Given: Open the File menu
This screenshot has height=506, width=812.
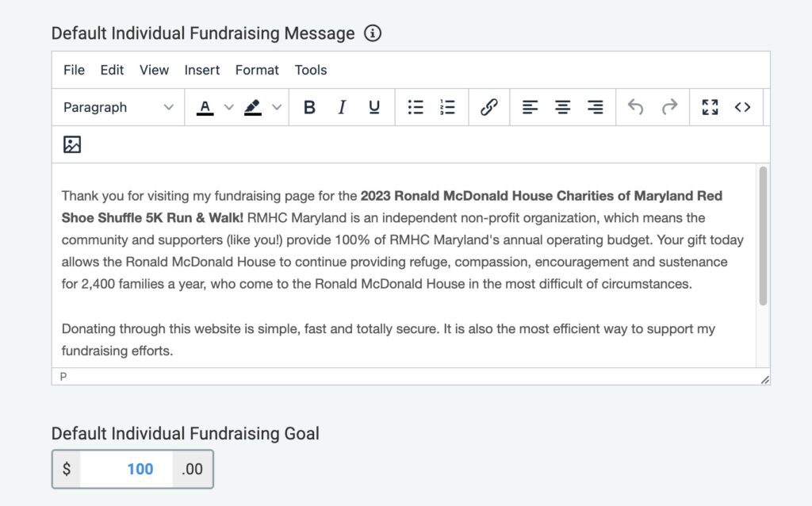Looking at the screenshot, I should click(74, 70).
